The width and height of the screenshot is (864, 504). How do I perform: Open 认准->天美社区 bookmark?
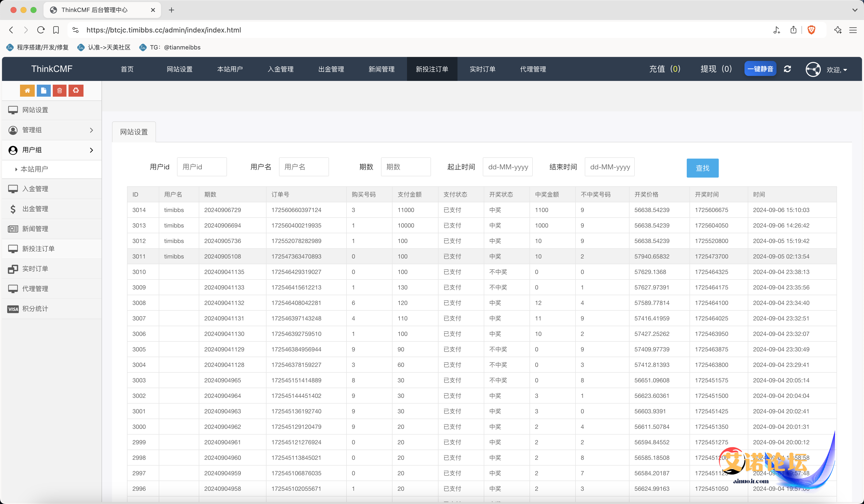tap(104, 47)
